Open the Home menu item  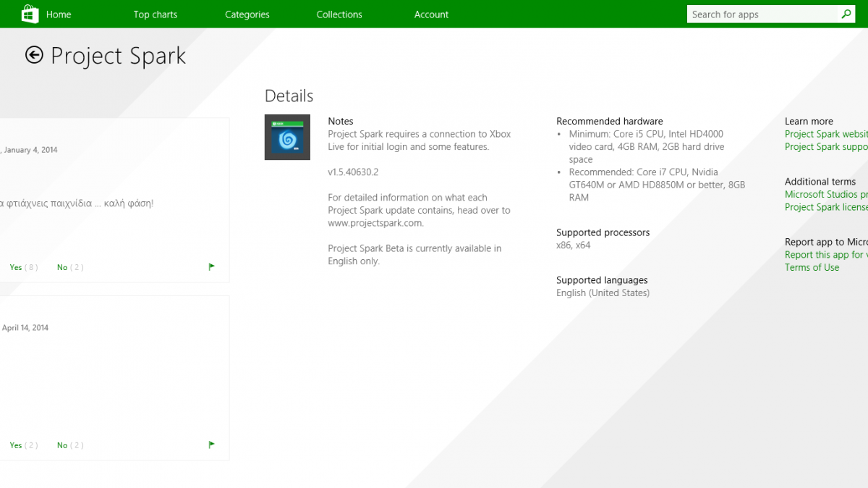(x=59, y=14)
